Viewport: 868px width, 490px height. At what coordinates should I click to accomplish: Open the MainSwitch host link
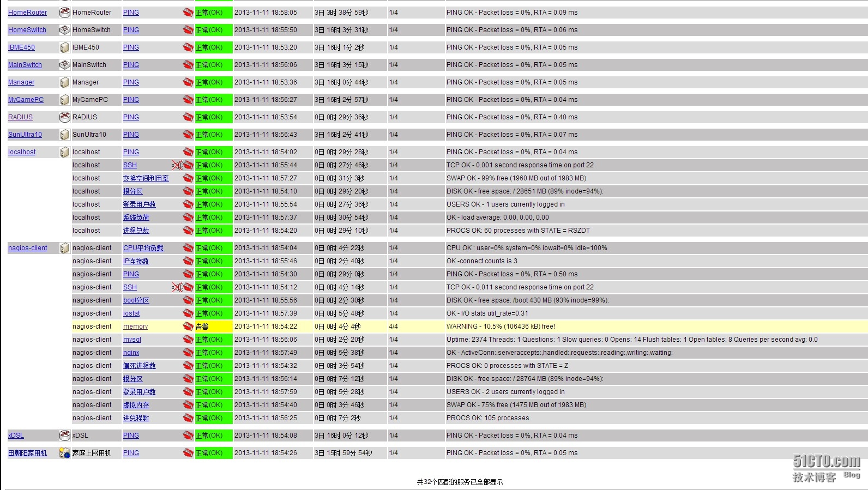click(x=25, y=65)
